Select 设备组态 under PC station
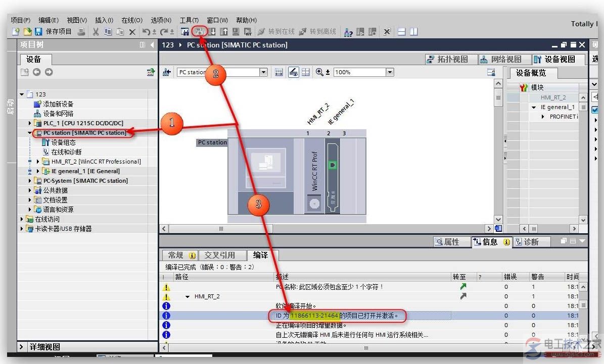The image size is (604, 364). tap(59, 142)
